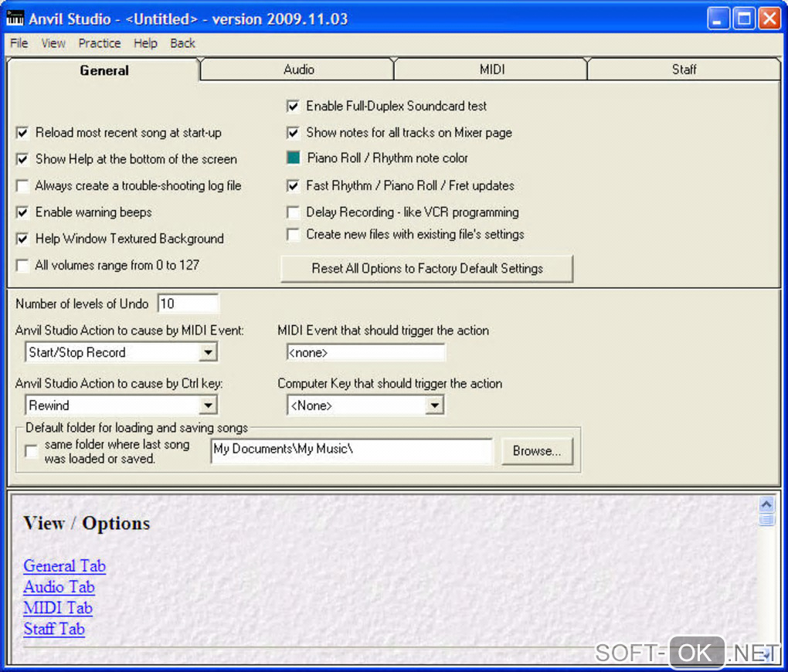Toggle Help Window Textured Background checkbox
Screen dimensions: 788x672
tap(22, 239)
